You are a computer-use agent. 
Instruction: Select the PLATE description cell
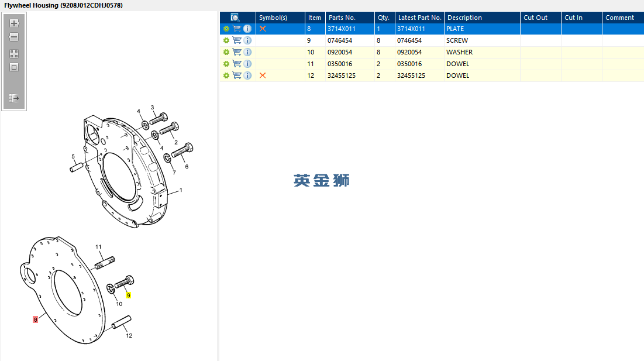click(482, 29)
